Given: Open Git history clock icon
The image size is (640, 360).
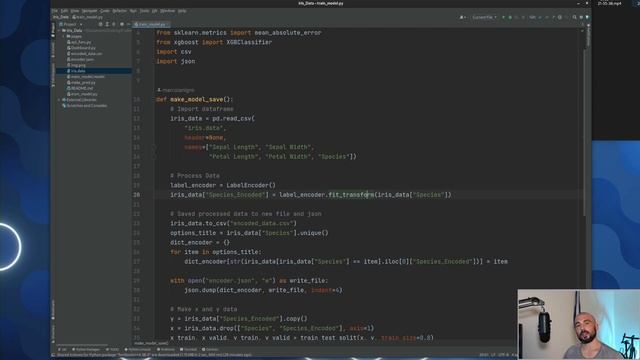Looking at the screenshot, I should [x=560, y=18].
